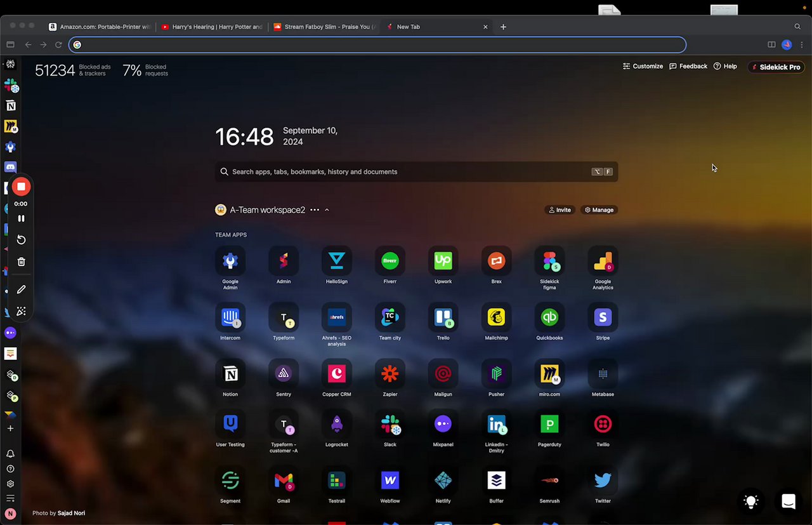Click the Feedback link
The height and width of the screenshot is (525, 812).
(x=688, y=66)
